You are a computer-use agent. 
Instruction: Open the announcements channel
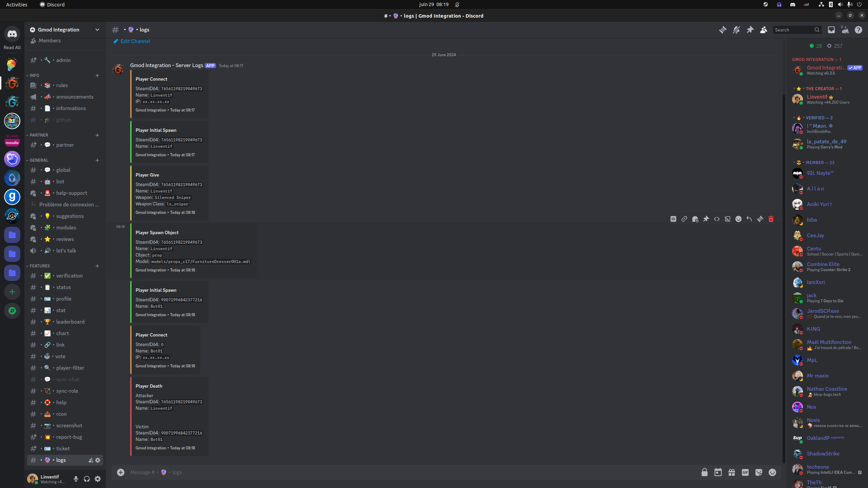point(65,97)
